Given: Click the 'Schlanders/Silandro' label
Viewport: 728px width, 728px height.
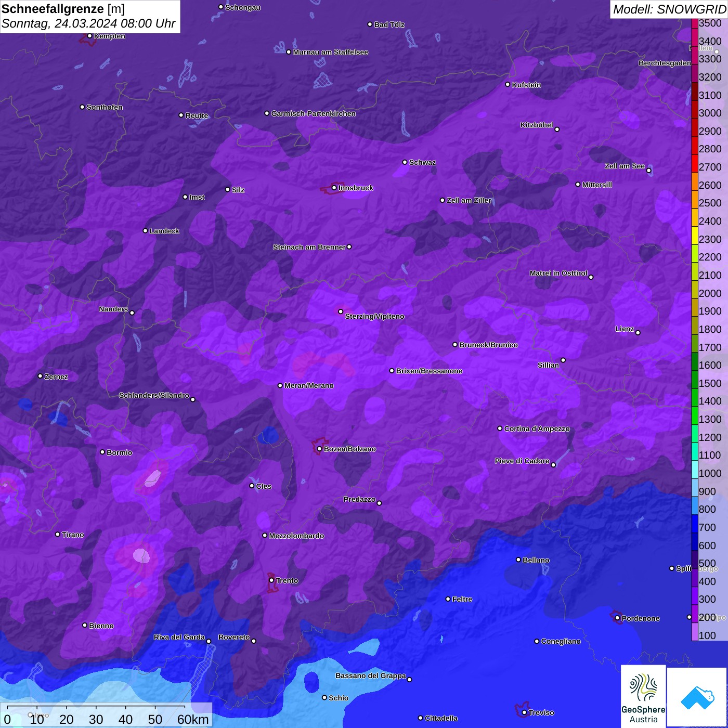Looking at the screenshot, I should click(x=154, y=395).
